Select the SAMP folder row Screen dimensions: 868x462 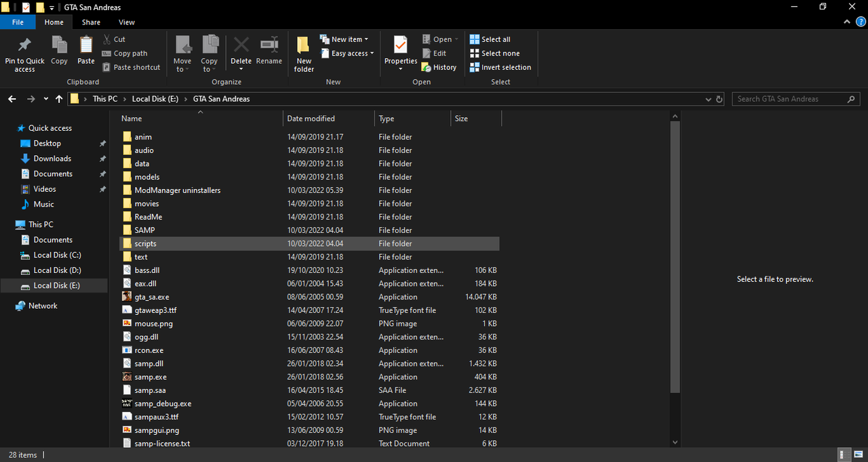click(x=311, y=230)
